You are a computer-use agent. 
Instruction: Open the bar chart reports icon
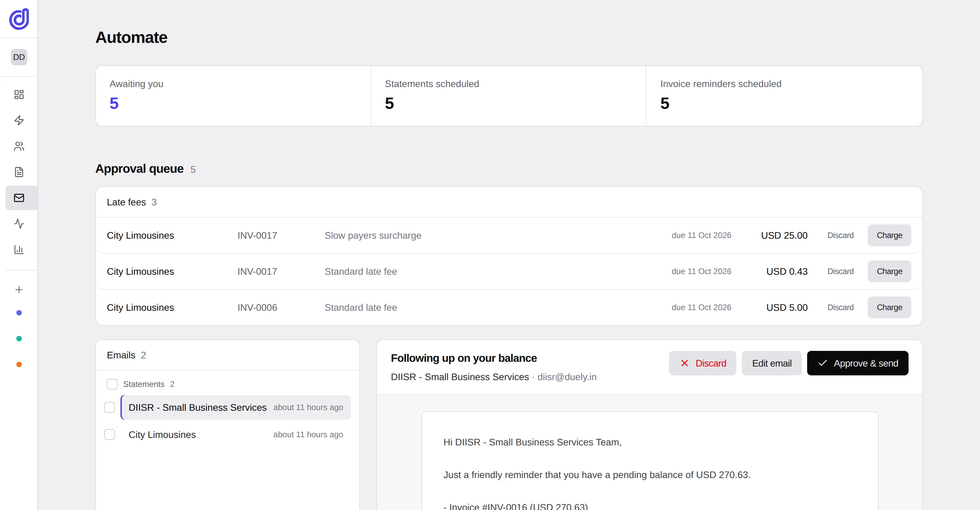tap(19, 250)
